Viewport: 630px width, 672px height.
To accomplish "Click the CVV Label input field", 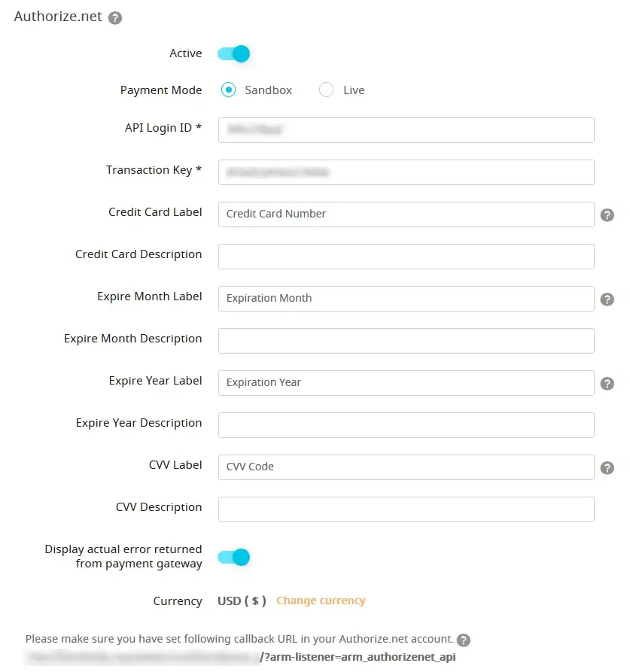I will 406,467.
